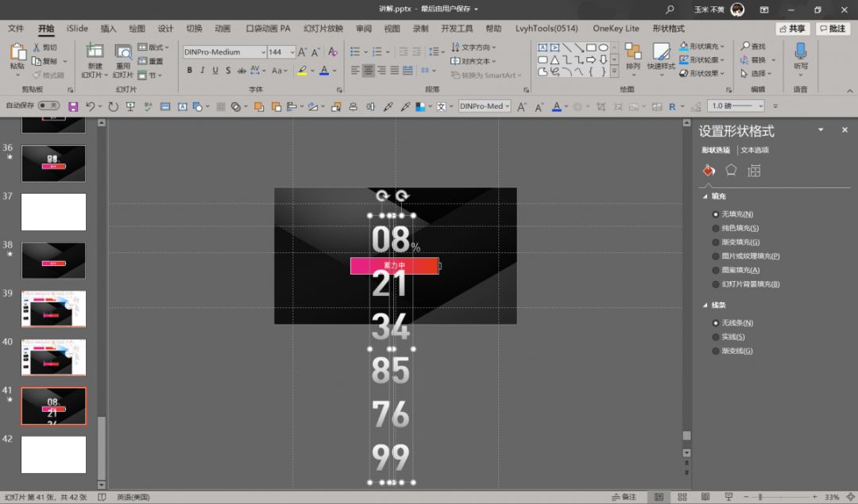The width and height of the screenshot is (858, 504).
Task: Click the New Slide (新建幻灯片) icon
Action: pyautogui.click(x=95, y=51)
